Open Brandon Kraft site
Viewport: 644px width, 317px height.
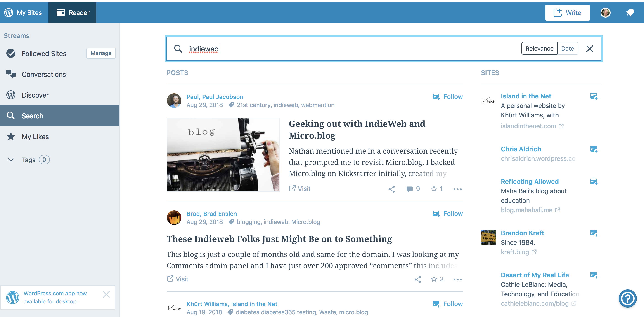pos(522,233)
